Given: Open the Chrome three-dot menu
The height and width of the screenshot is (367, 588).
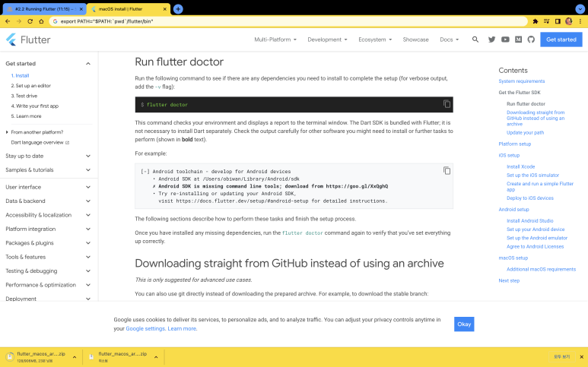Looking at the screenshot, I should (580, 21).
